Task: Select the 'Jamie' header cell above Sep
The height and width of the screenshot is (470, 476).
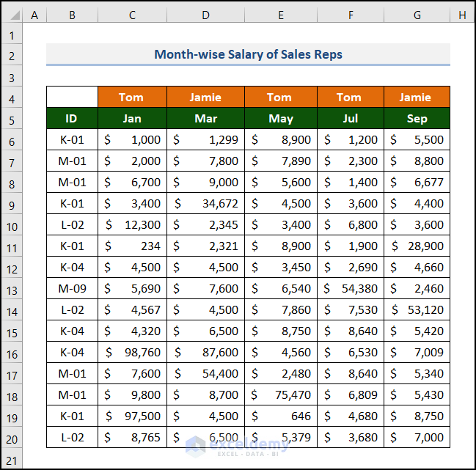Action: click(x=417, y=97)
